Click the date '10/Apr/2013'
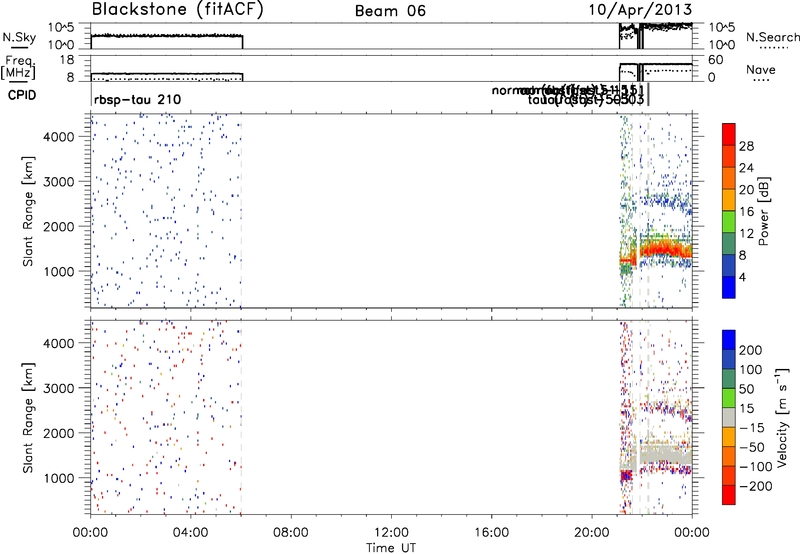800x554 pixels. 640,10
